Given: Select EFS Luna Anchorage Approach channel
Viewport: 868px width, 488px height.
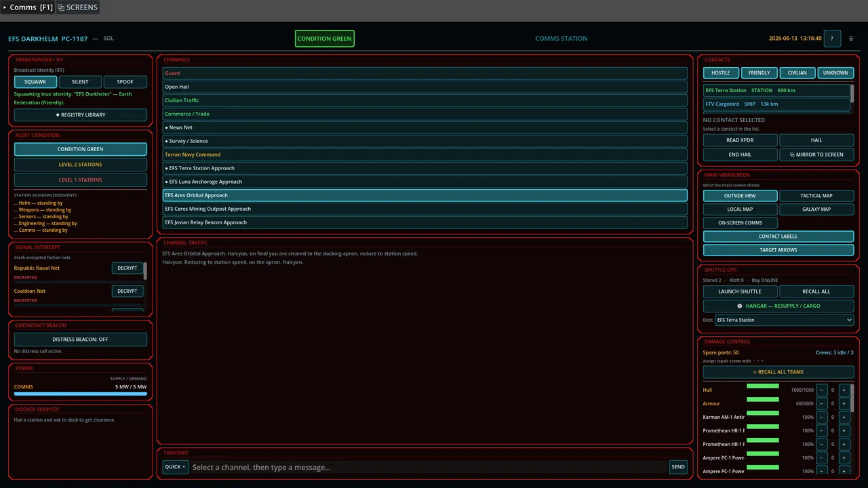Looking at the screenshot, I should click(425, 182).
